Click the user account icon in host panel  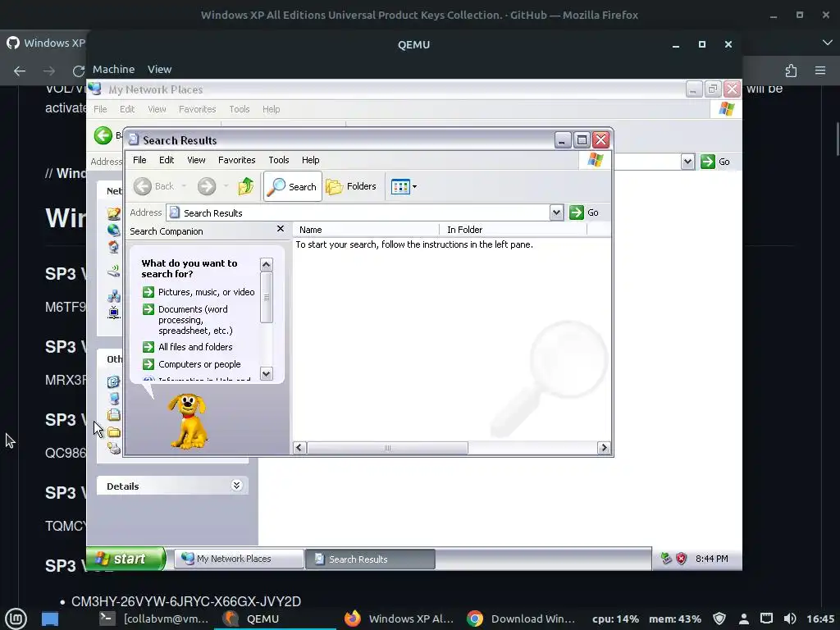tap(743, 619)
